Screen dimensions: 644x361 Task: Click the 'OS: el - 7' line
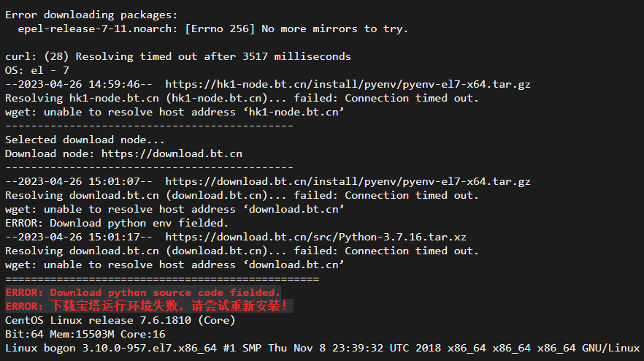click(37, 70)
